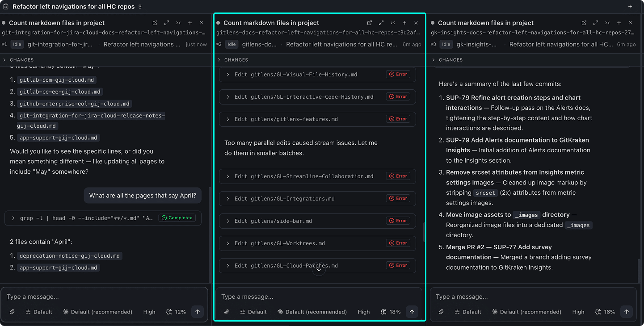Maximize the gitlens-docs session pane
The image size is (644, 326).
click(x=381, y=23)
